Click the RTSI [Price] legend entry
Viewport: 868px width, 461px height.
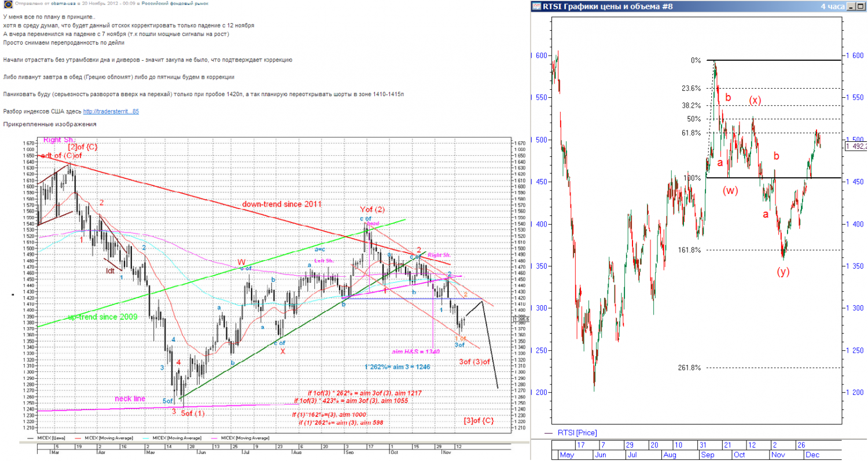577,433
